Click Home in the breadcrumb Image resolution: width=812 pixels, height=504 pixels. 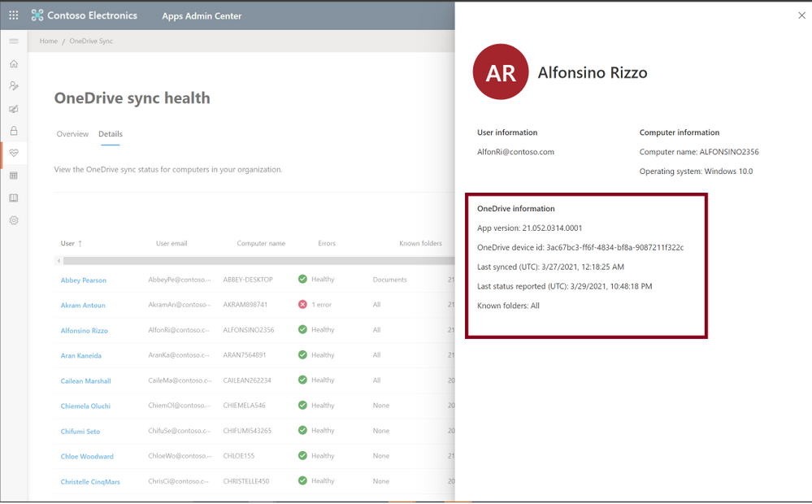click(49, 41)
